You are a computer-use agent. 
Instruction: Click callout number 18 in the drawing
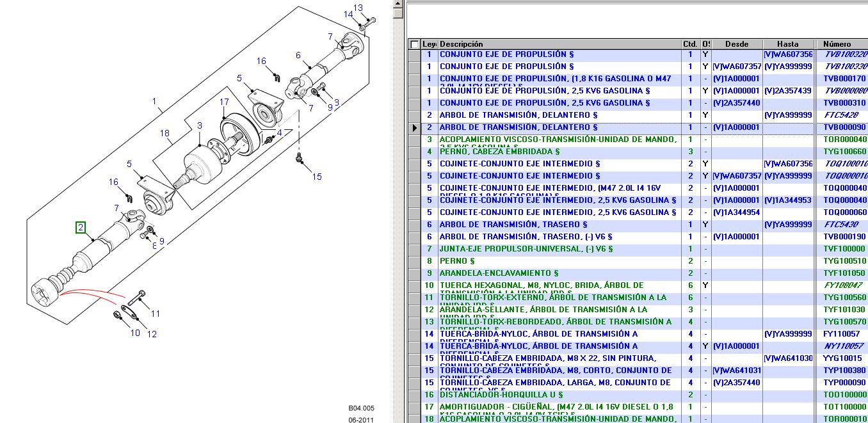pos(165,133)
